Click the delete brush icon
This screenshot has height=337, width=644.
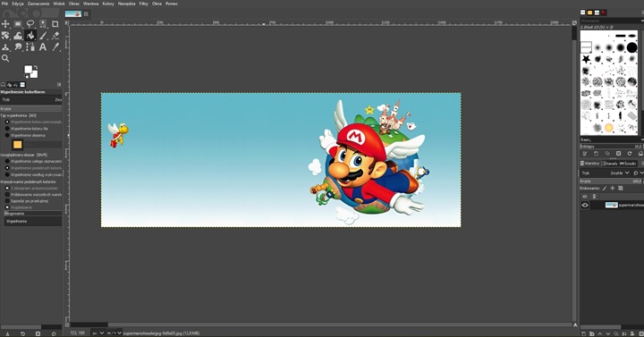[x=618, y=154]
